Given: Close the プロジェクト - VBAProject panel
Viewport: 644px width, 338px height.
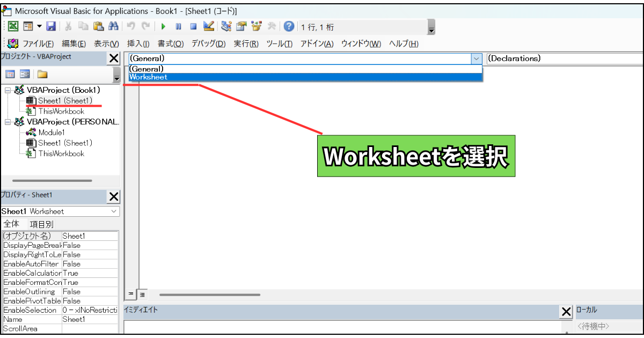Looking at the screenshot, I should click(114, 58).
